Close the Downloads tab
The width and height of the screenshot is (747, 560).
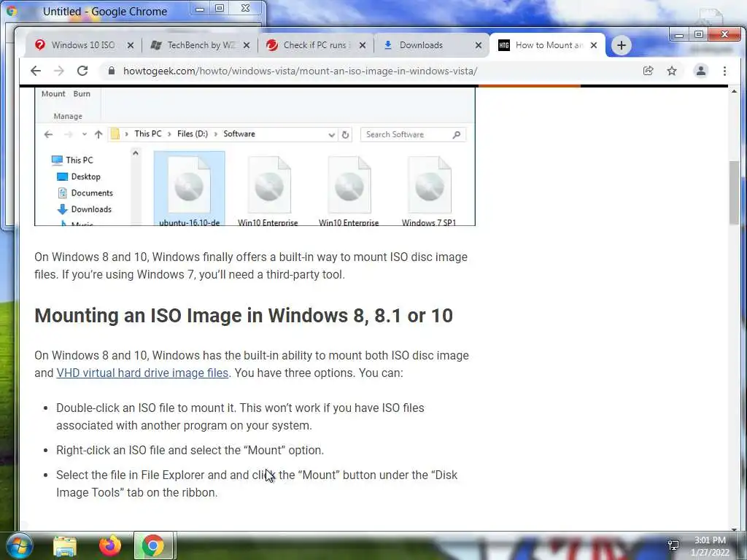coord(479,45)
